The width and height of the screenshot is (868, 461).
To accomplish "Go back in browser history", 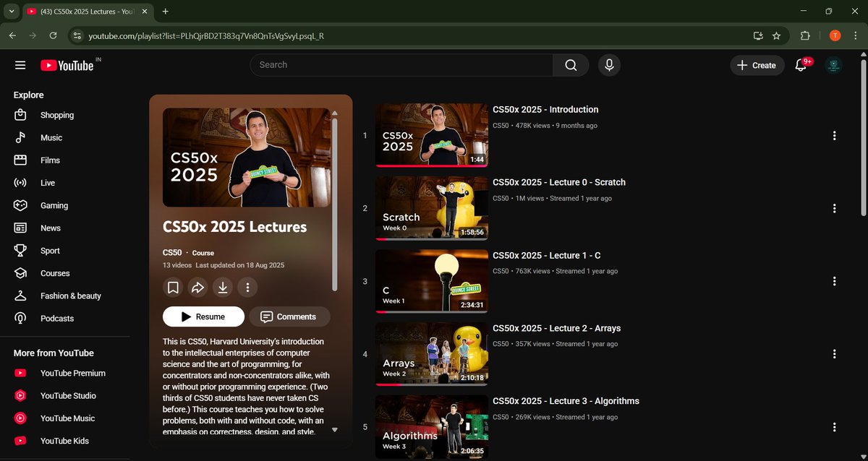I will pyautogui.click(x=12, y=35).
